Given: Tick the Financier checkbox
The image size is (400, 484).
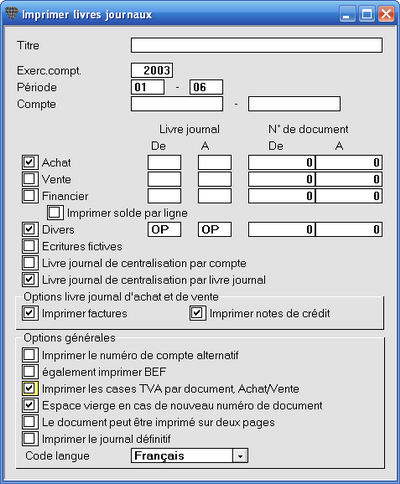Looking at the screenshot, I should (x=30, y=196).
